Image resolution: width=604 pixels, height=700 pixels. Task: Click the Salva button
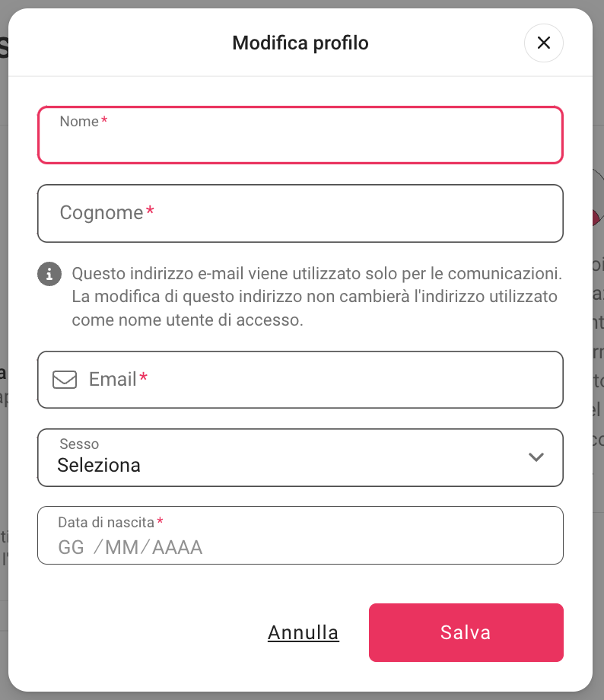coord(466,632)
